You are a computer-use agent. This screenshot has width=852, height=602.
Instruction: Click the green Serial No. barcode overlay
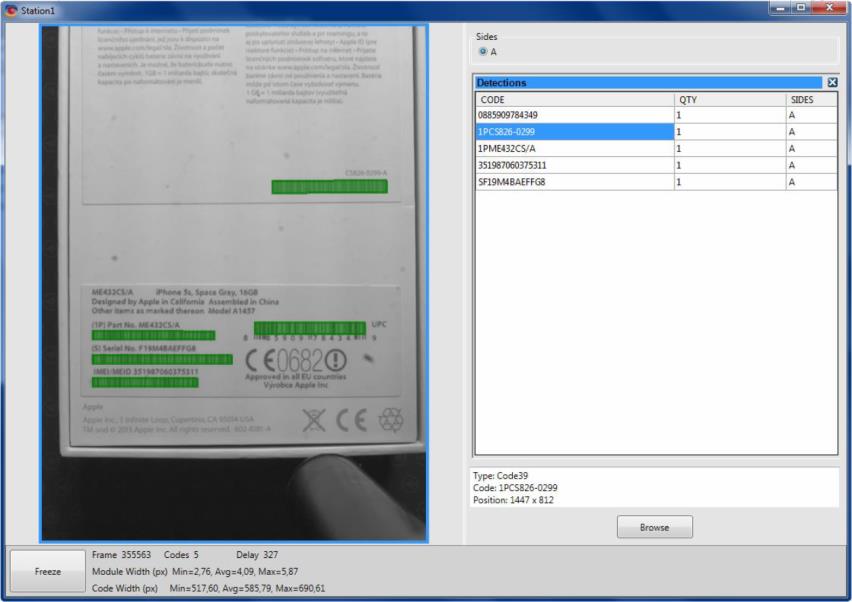click(162, 359)
